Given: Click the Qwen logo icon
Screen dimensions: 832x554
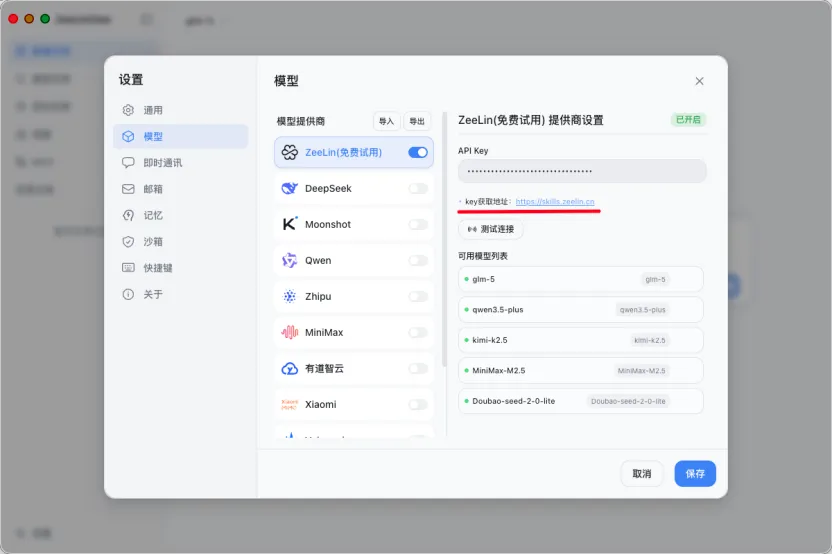Looking at the screenshot, I should [290, 260].
